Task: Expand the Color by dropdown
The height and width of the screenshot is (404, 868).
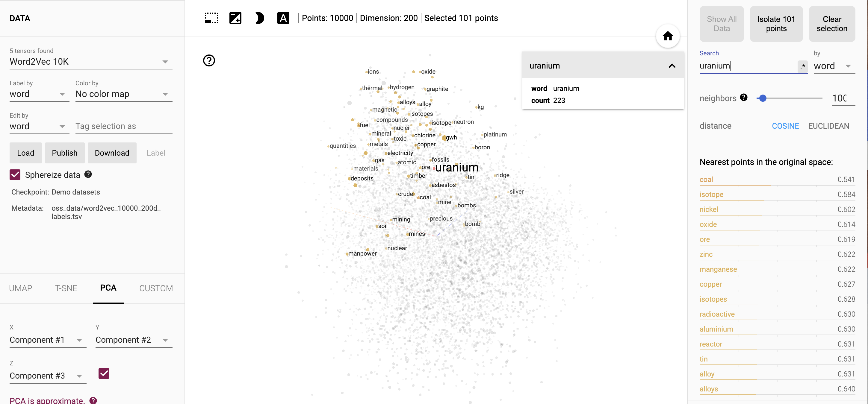Action: coord(165,94)
